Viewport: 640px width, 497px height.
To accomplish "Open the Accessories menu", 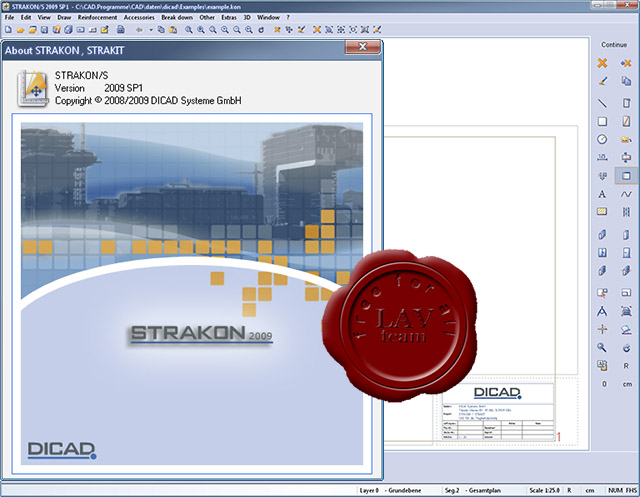I will pyautogui.click(x=139, y=18).
